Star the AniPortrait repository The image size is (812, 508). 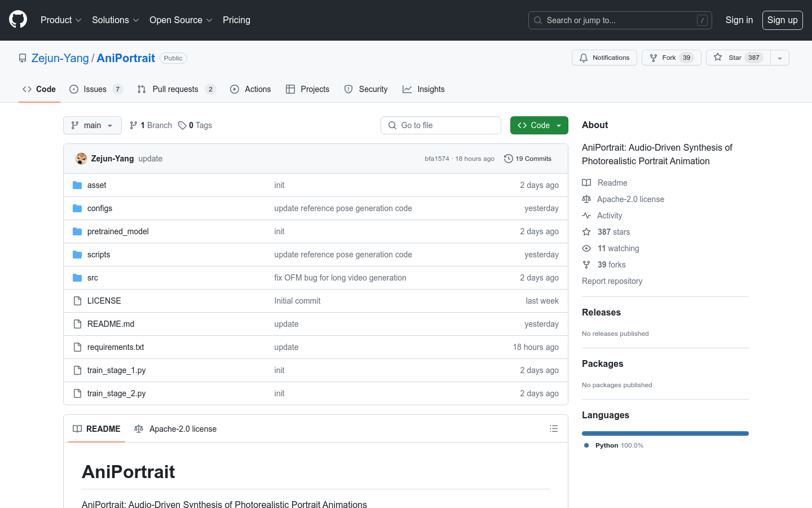point(738,58)
